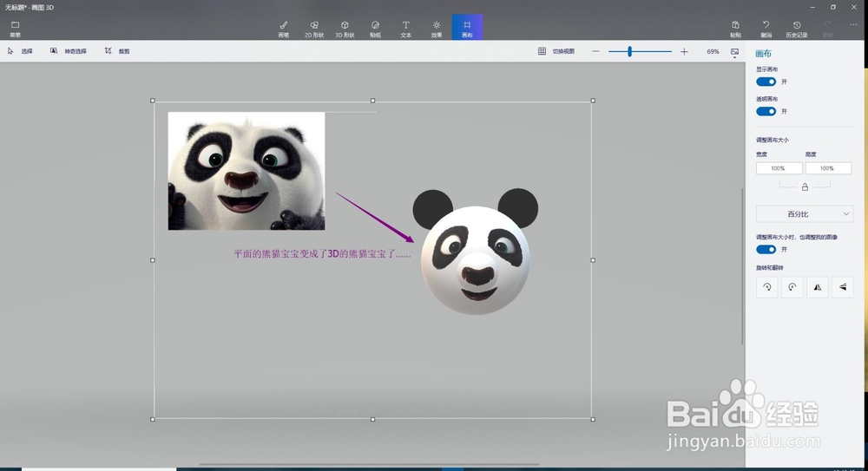Click the vertical scrollbar of workspace
868x471 pixels.
tap(742, 265)
